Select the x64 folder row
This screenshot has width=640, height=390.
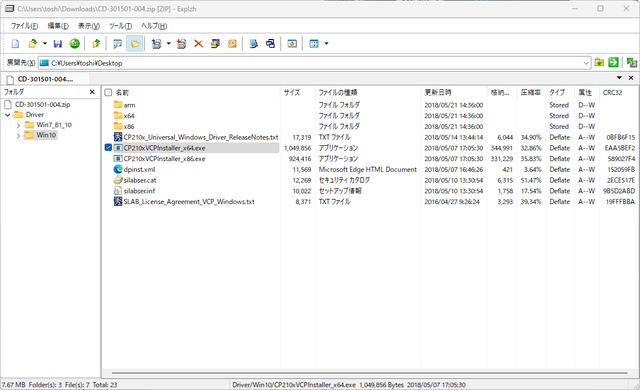tap(129, 116)
